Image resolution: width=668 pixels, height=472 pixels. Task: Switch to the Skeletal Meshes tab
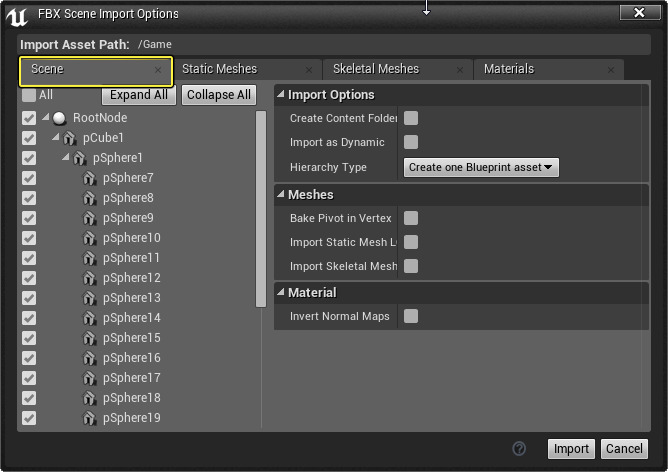376,69
